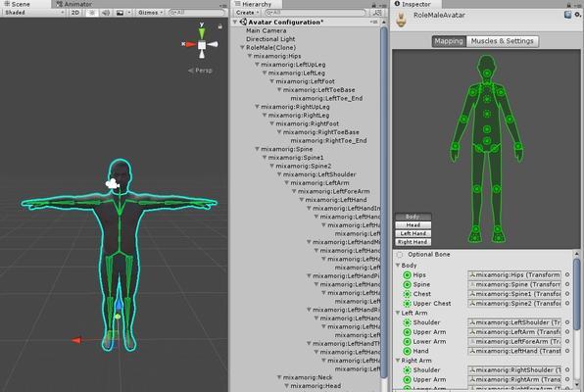Open the inspector gear settings menu
The image size is (584, 392).
[577, 15]
